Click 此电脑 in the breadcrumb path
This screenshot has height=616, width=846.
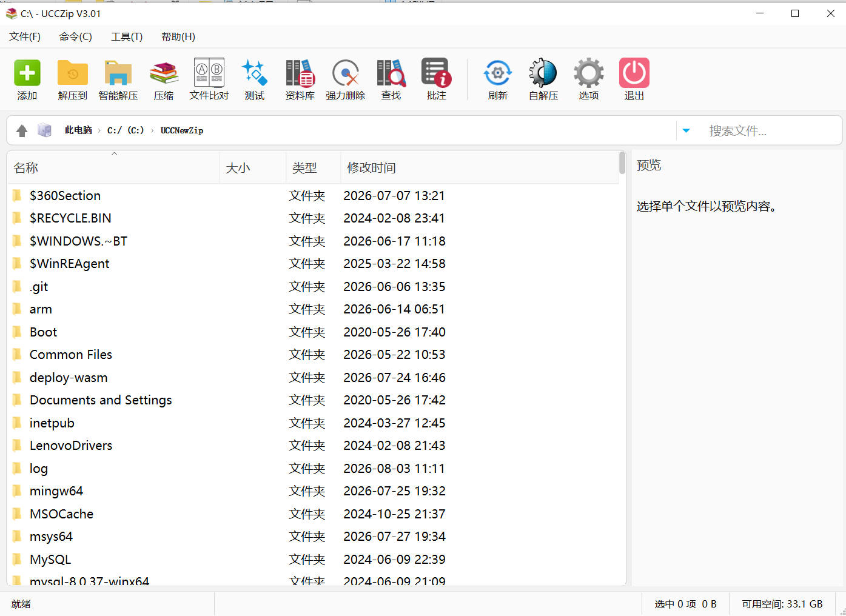point(78,130)
